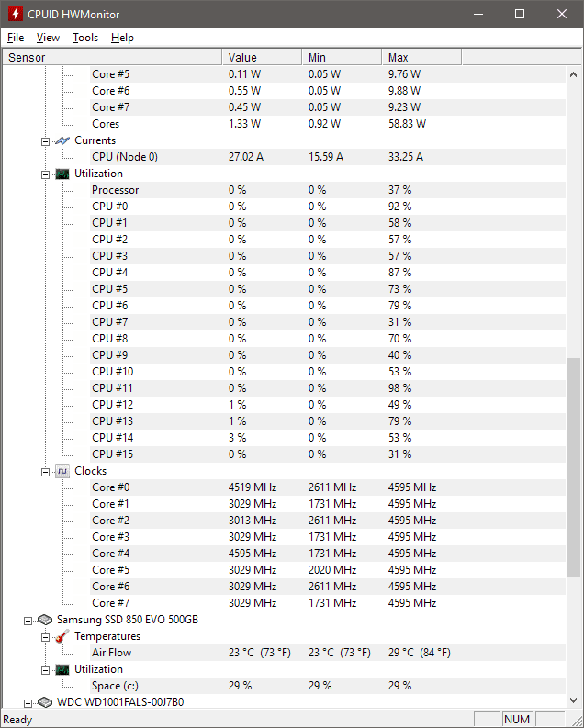The image size is (584, 728).
Task: Click the Sensor column header
Action: tap(112, 57)
